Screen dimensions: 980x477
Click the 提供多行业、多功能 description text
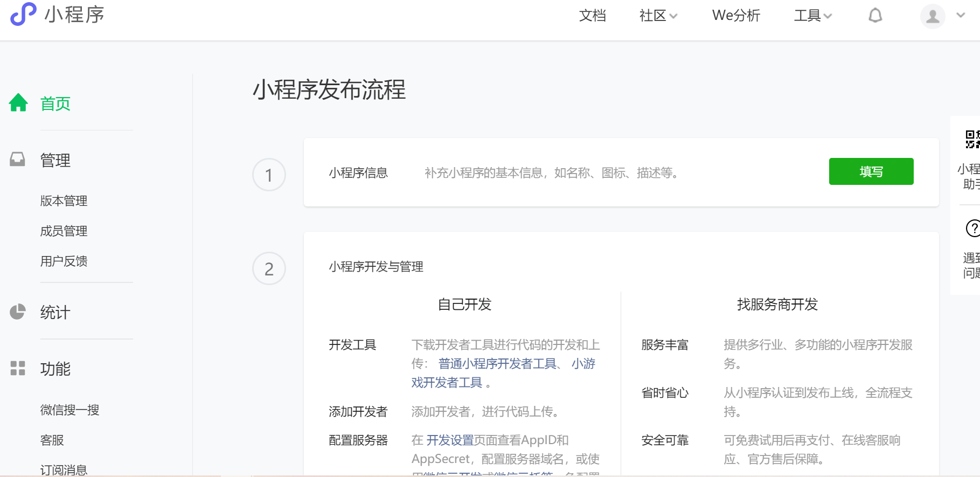[818, 354]
